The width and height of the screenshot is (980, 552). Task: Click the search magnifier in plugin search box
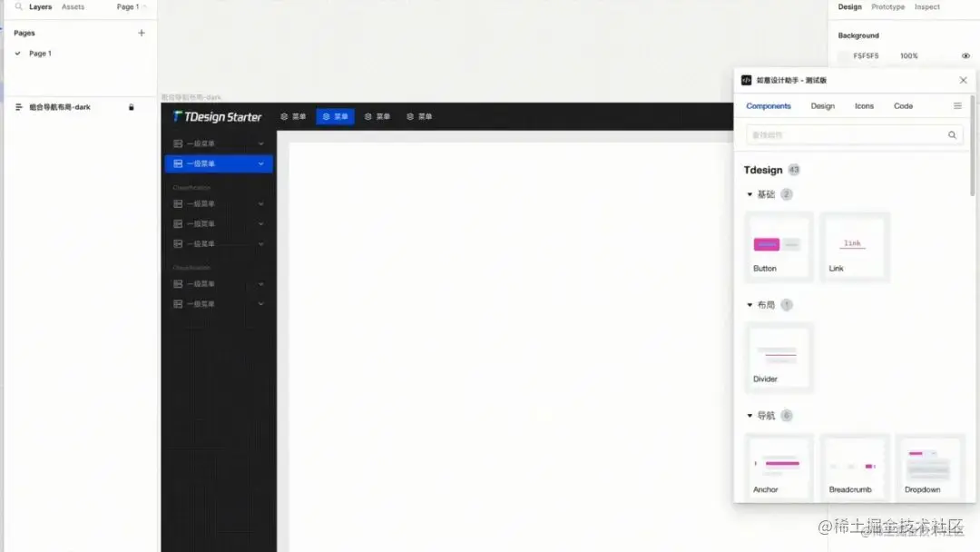click(952, 135)
